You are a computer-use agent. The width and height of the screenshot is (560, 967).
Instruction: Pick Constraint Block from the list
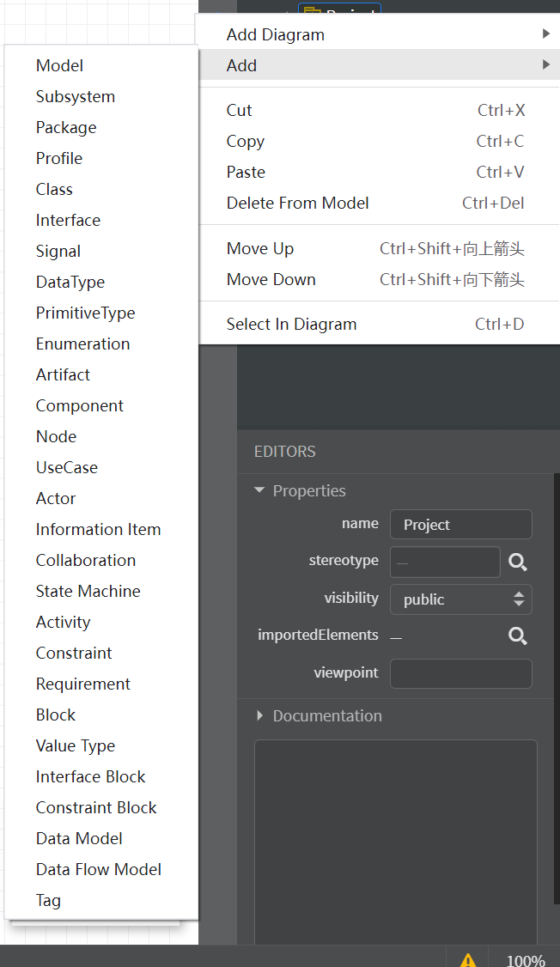click(x=96, y=807)
